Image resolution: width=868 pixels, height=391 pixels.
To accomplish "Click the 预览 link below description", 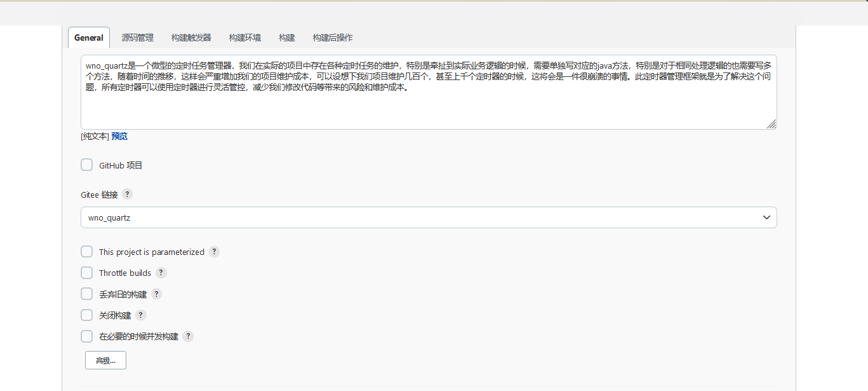I will point(119,136).
